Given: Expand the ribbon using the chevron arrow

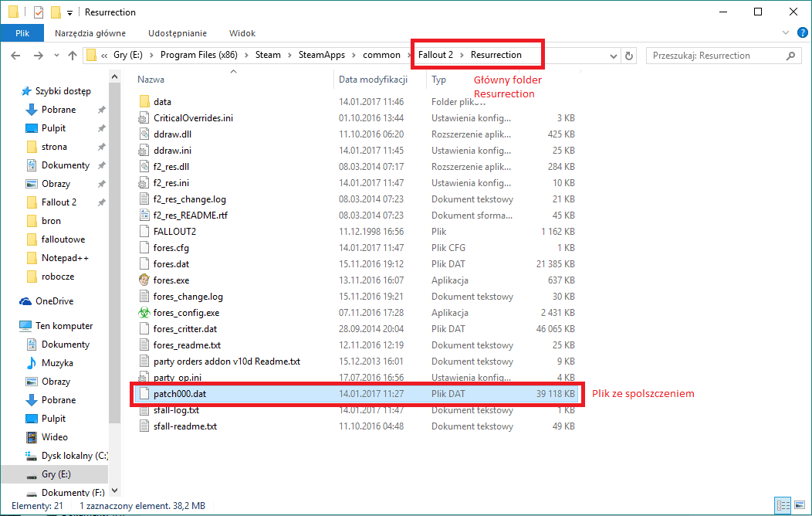Looking at the screenshot, I should coord(786,33).
